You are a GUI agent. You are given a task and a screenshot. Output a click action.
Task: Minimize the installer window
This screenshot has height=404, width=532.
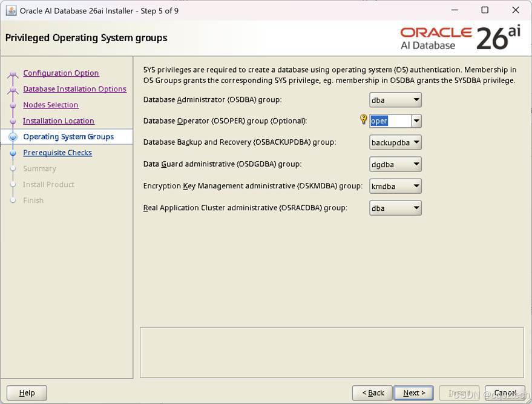(455, 10)
